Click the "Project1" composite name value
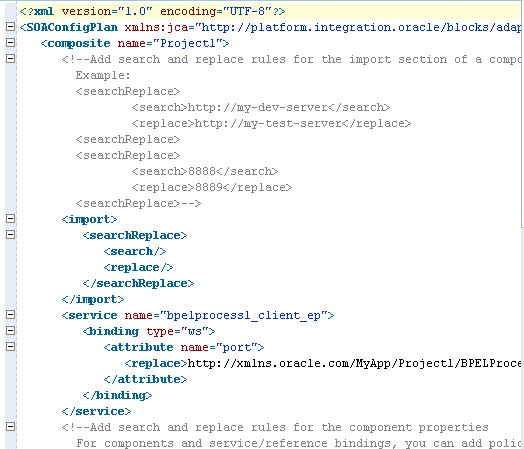The image size is (524, 449). point(187,43)
